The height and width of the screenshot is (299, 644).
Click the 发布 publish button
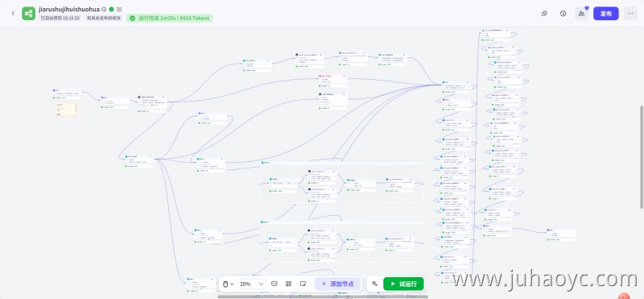pos(606,14)
